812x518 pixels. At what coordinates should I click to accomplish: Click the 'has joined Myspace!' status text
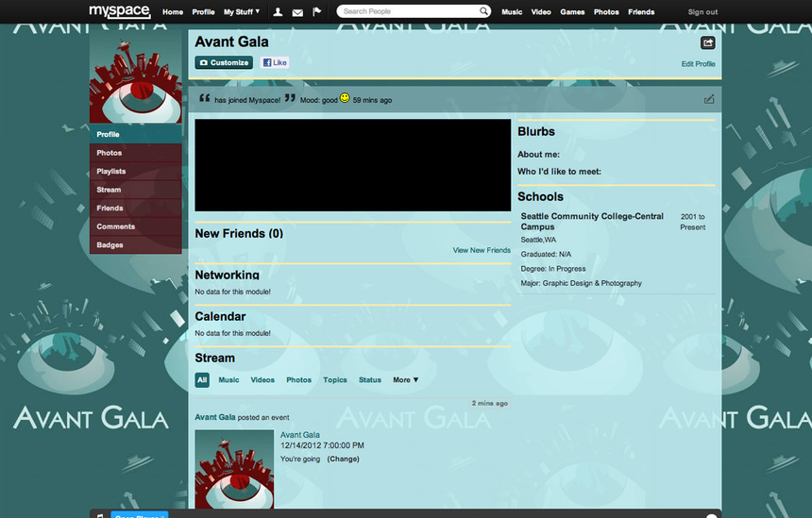coord(247,100)
